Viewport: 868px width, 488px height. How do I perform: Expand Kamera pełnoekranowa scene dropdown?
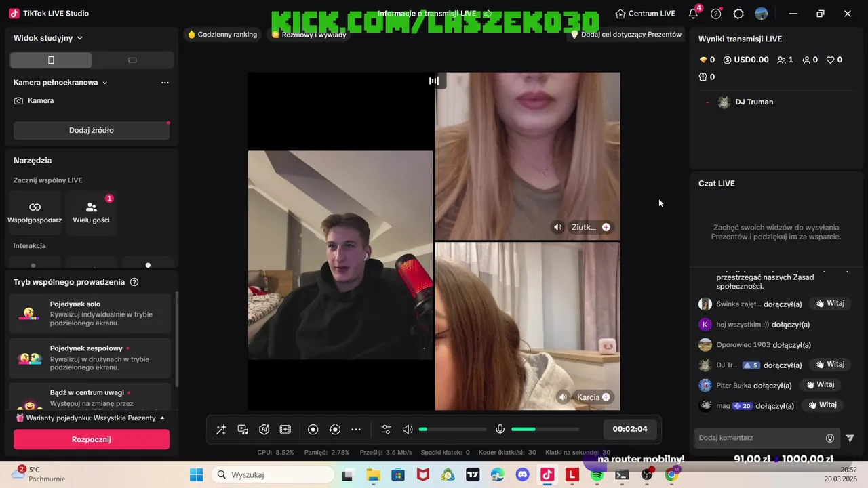pos(60,83)
